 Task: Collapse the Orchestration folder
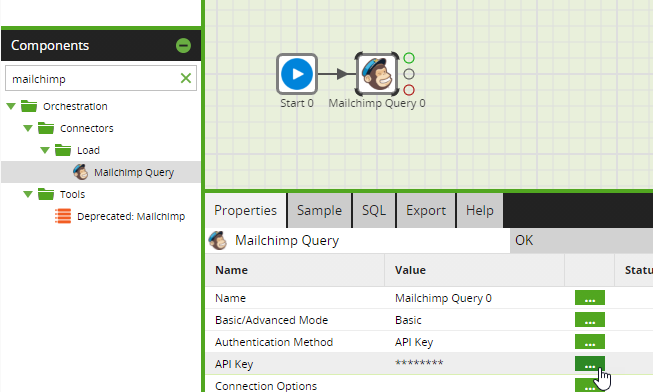(x=11, y=106)
